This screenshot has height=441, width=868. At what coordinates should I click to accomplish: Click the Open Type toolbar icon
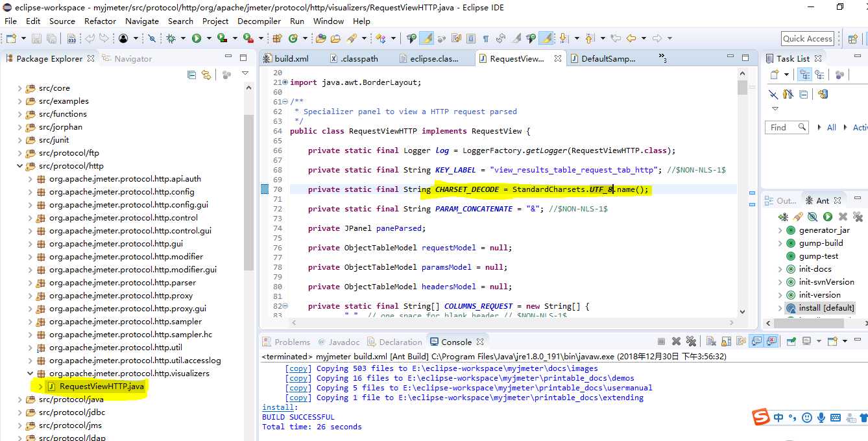coord(320,38)
